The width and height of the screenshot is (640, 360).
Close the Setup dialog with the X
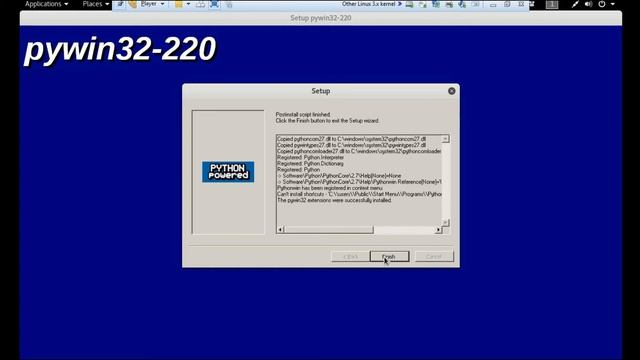pos(451,91)
